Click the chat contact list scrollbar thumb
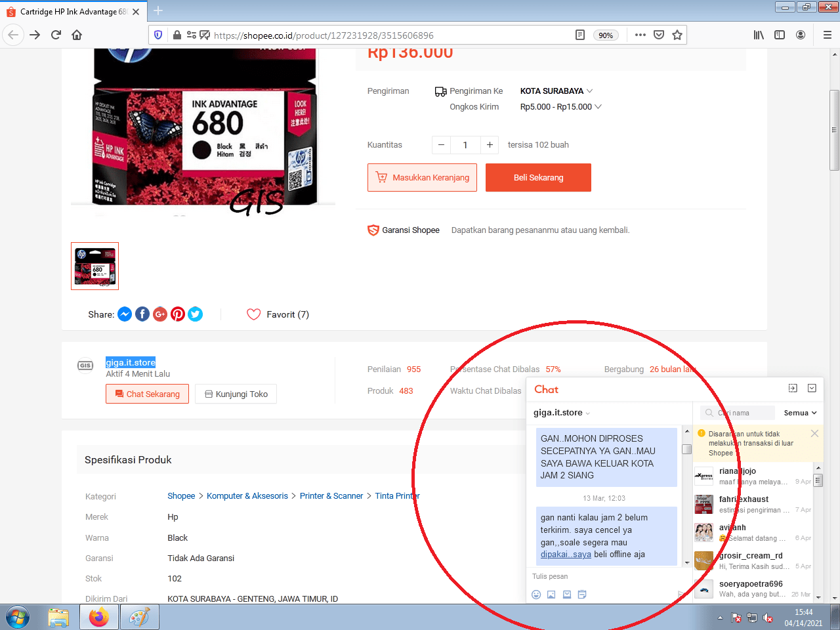 [818, 480]
